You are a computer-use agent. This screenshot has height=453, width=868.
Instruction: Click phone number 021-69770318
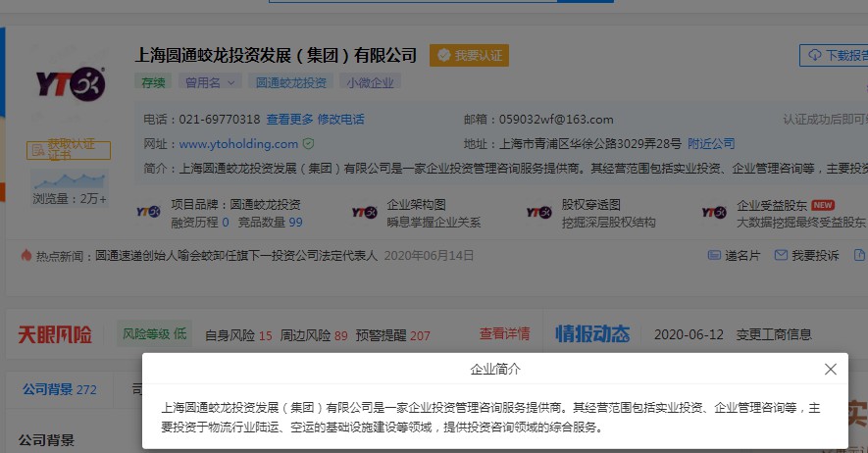click(x=220, y=120)
